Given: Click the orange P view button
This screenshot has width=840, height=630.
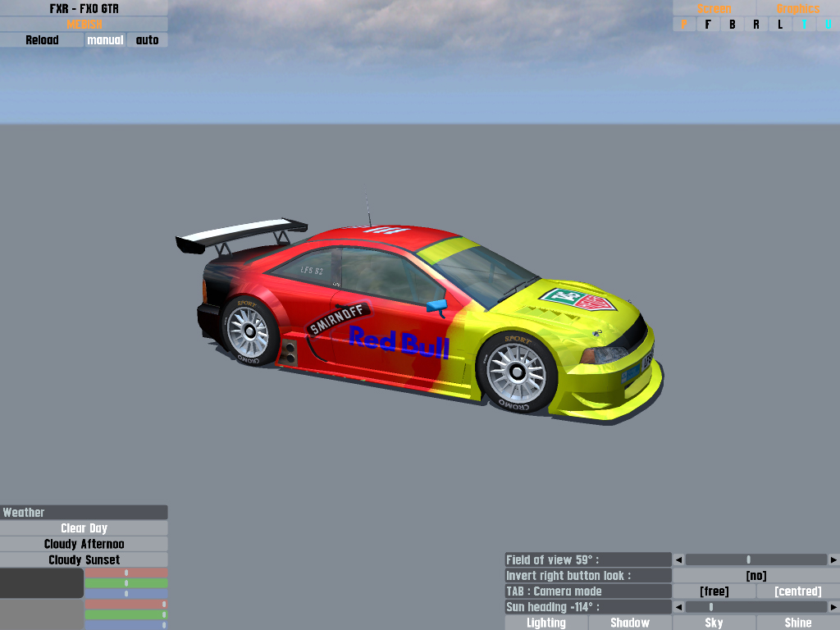Looking at the screenshot, I should tap(684, 24).
